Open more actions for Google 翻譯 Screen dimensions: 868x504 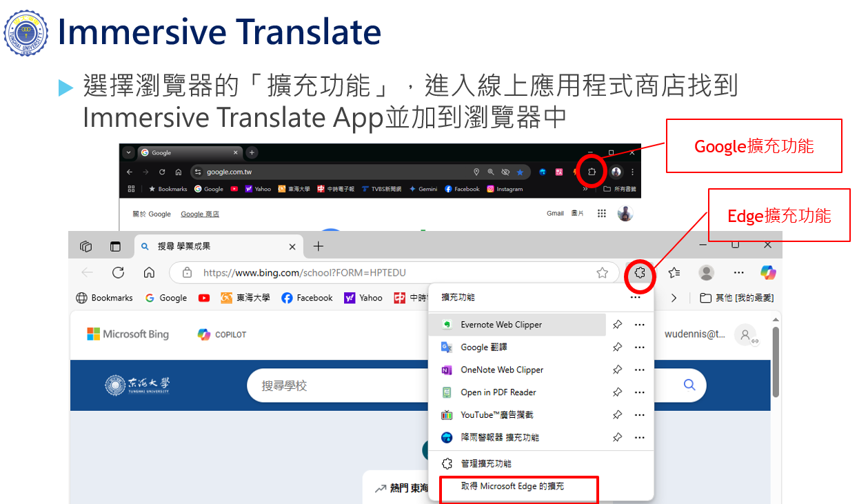click(640, 347)
